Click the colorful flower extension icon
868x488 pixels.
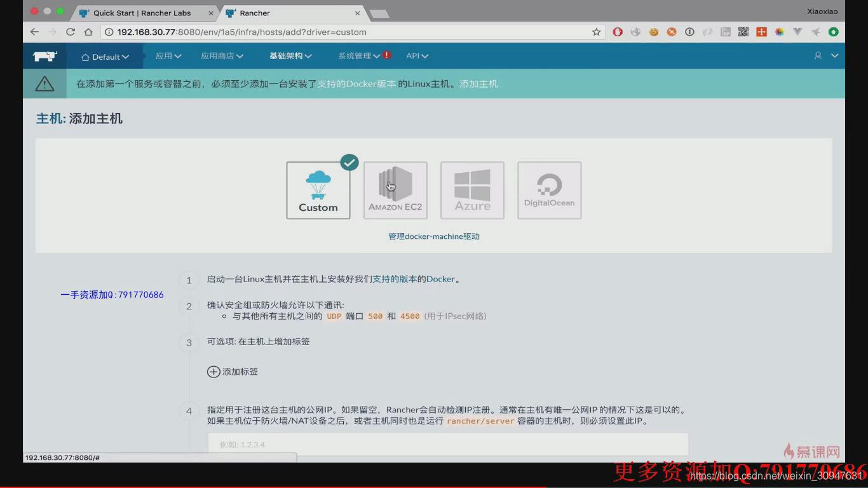(x=779, y=32)
